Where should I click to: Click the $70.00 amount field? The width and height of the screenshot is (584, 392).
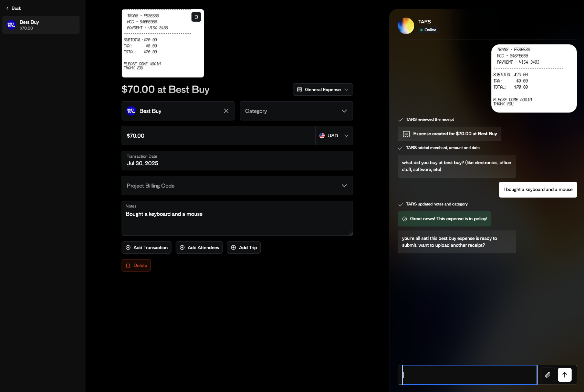(x=218, y=136)
